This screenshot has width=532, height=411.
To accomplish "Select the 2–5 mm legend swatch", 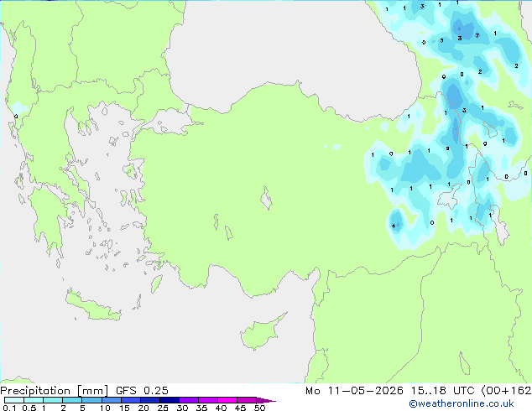I will tap(72, 400).
